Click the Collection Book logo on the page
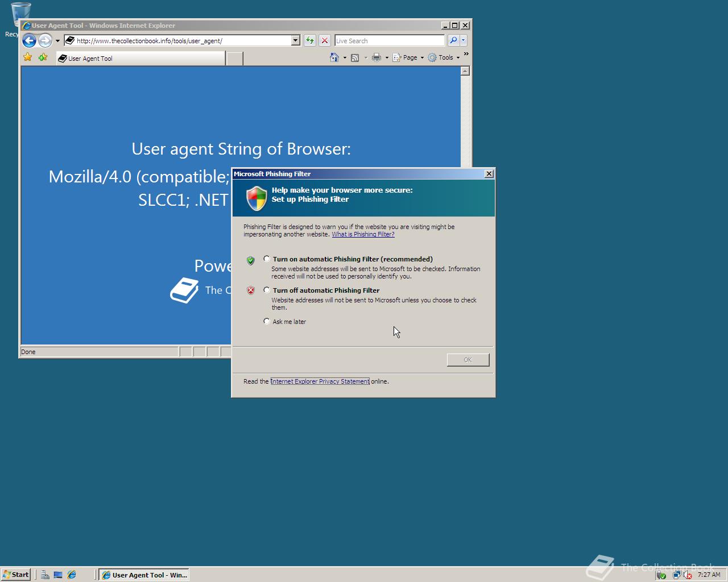Screen dimensions: 728x582 (185, 290)
